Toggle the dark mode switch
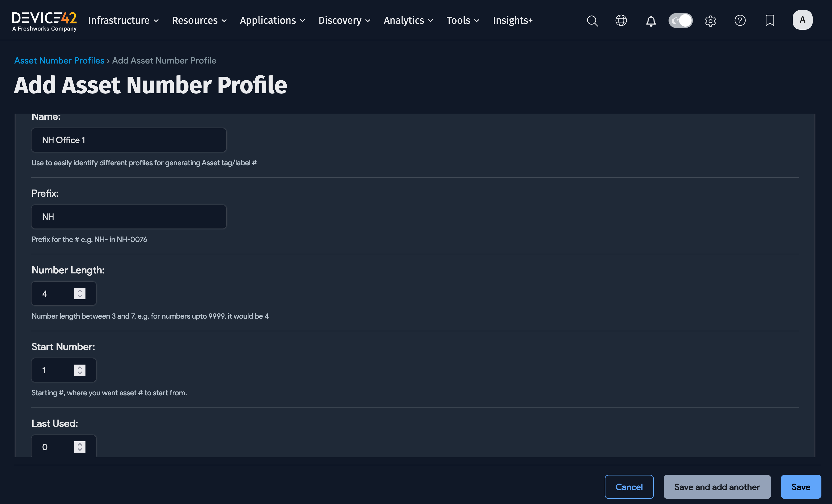The width and height of the screenshot is (832, 504). [680, 20]
